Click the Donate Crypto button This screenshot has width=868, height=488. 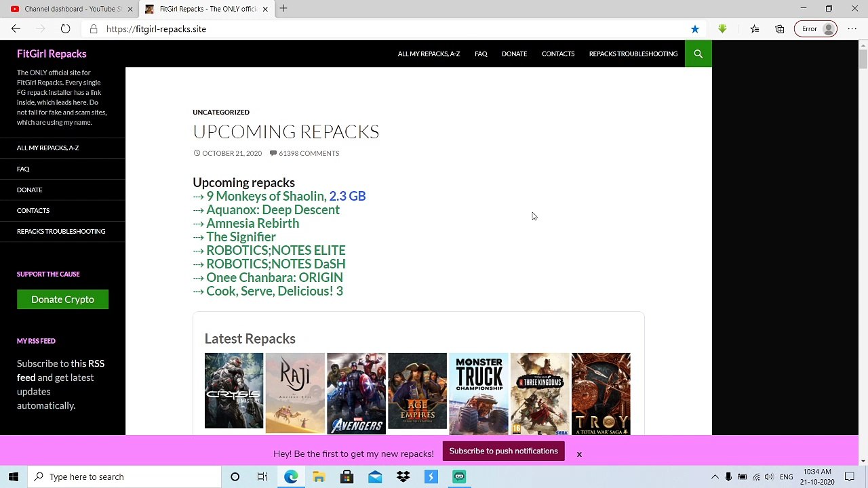click(62, 300)
